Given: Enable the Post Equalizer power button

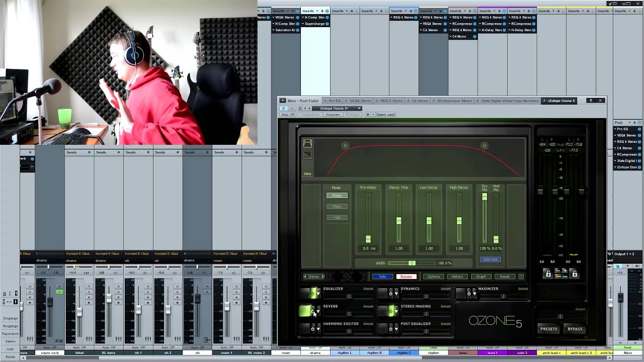Looking at the screenshot, I should coord(391,329).
